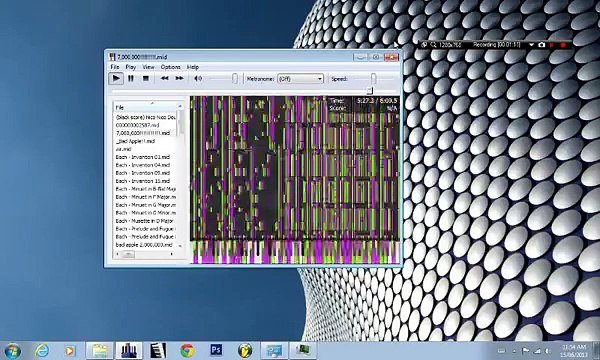This screenshot has height=360, width=600.
Task: Take a snapshot with the camera icon
Action: pyautogui.click(x=541, y=45)
